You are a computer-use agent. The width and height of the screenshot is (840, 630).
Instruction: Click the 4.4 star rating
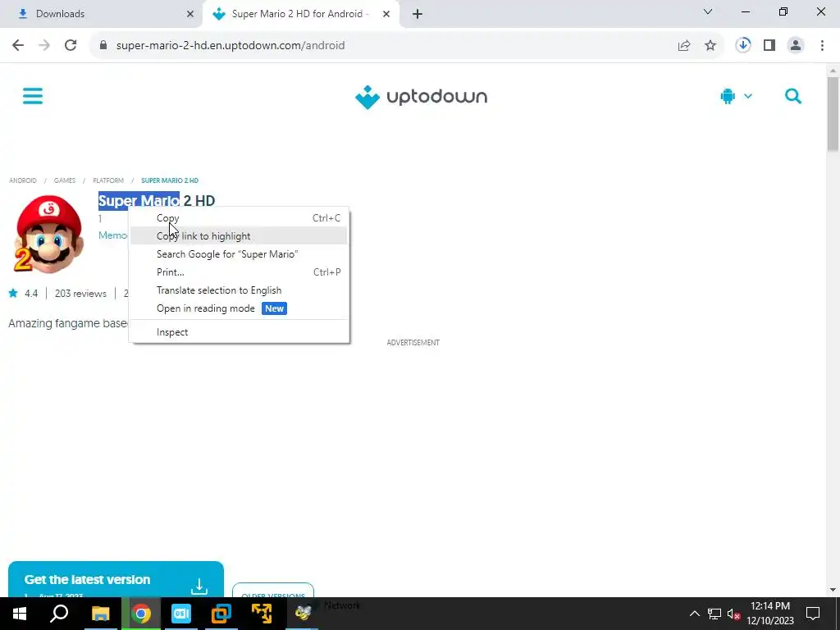tap(23, 294)
